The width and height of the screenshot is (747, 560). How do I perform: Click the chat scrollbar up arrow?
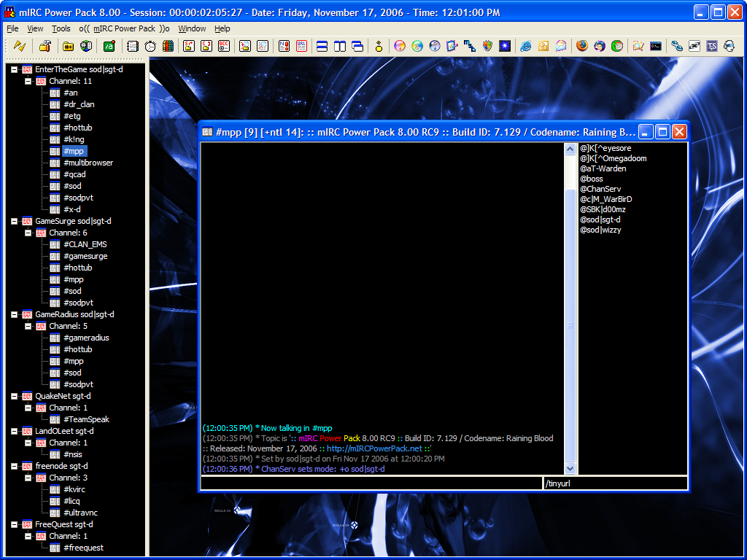click(x=570, y=149)
